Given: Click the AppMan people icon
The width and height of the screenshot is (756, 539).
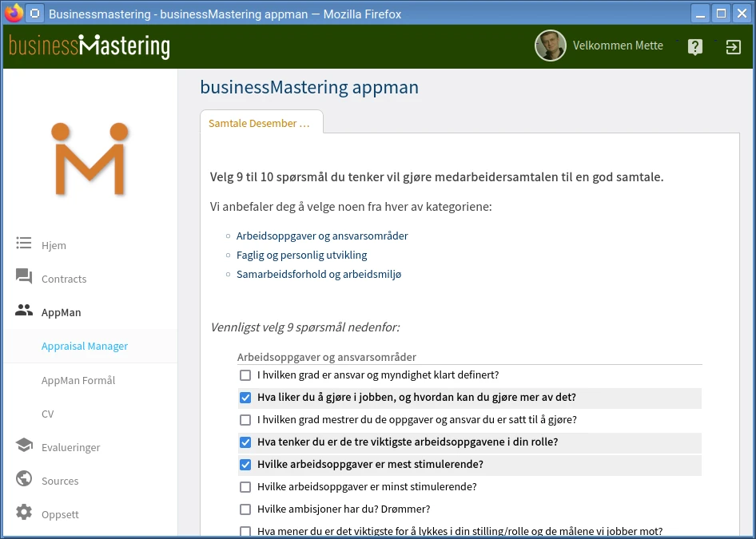Looking at the screenshot, I should click(x=24, y=310).
